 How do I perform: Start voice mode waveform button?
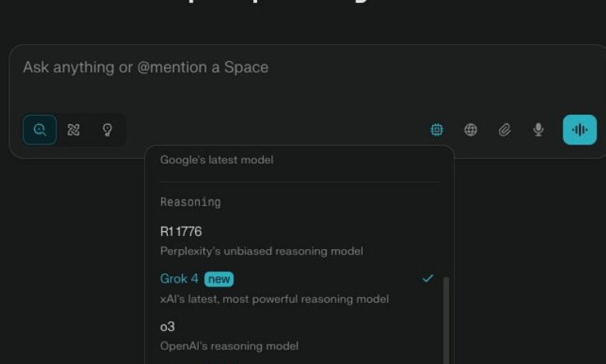click(x=580, y=130)
